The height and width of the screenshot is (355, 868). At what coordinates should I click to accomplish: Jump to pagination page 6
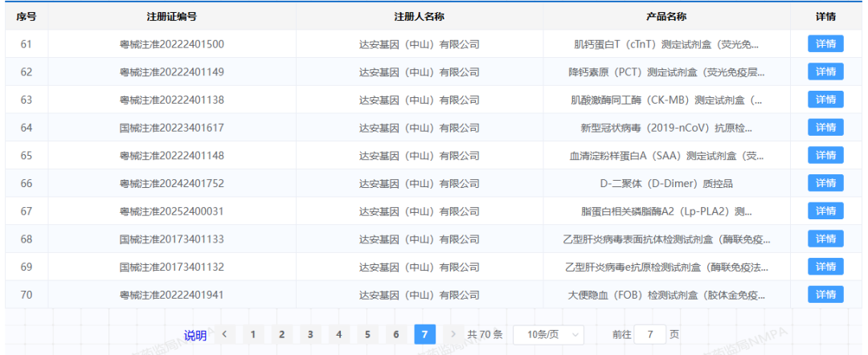tap(395, 334)
